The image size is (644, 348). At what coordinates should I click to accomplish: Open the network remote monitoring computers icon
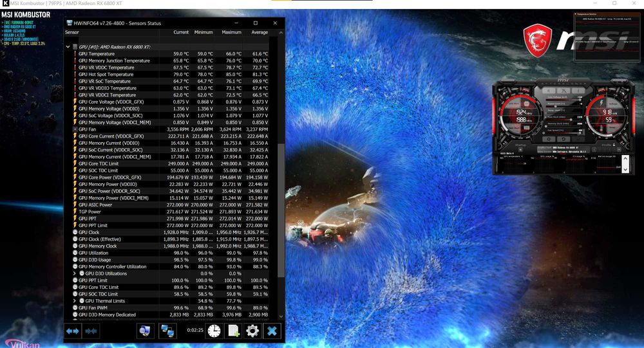[x=167, y=331]
